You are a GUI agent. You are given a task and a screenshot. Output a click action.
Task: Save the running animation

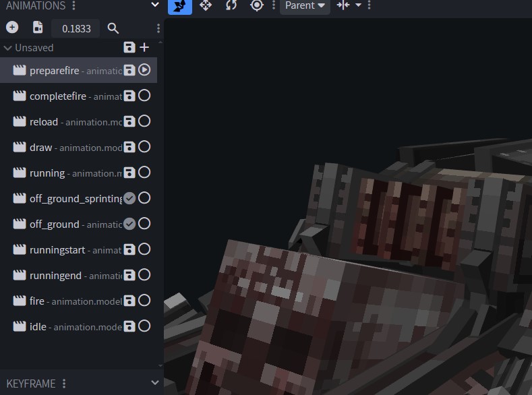point(129,173)
